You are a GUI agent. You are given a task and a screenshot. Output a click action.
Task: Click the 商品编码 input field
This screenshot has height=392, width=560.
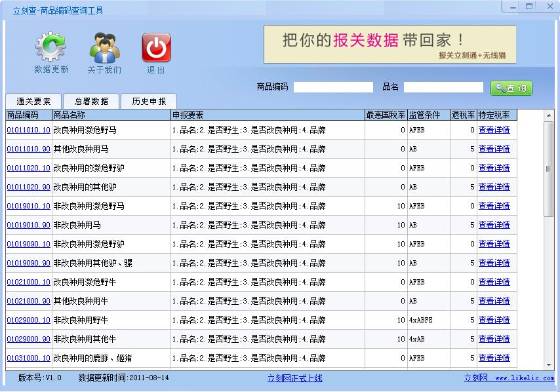333,87
